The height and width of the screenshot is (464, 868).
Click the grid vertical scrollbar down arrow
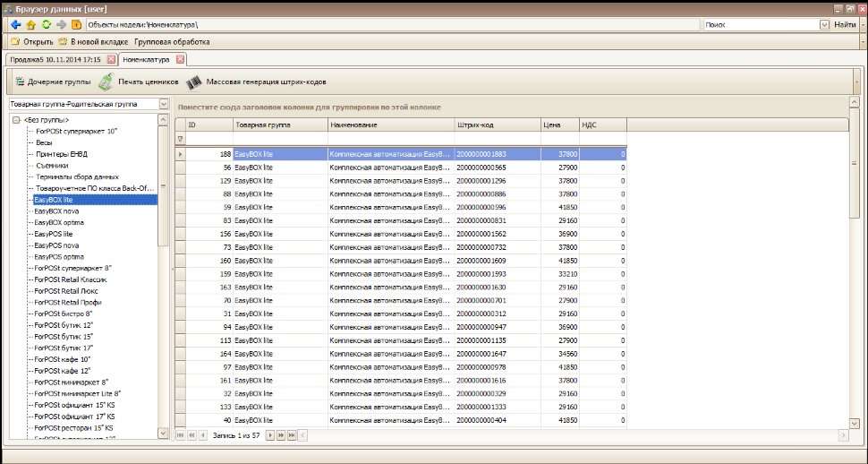855,423
